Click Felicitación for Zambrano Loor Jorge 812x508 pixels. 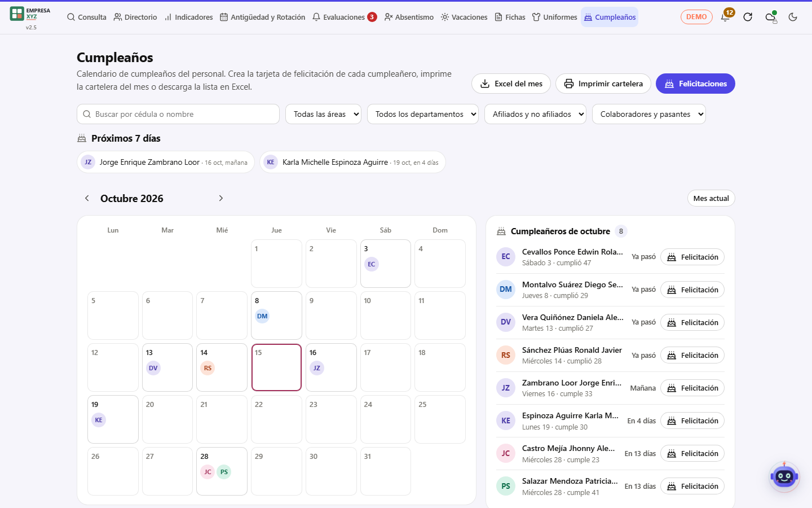click(692, 388)
